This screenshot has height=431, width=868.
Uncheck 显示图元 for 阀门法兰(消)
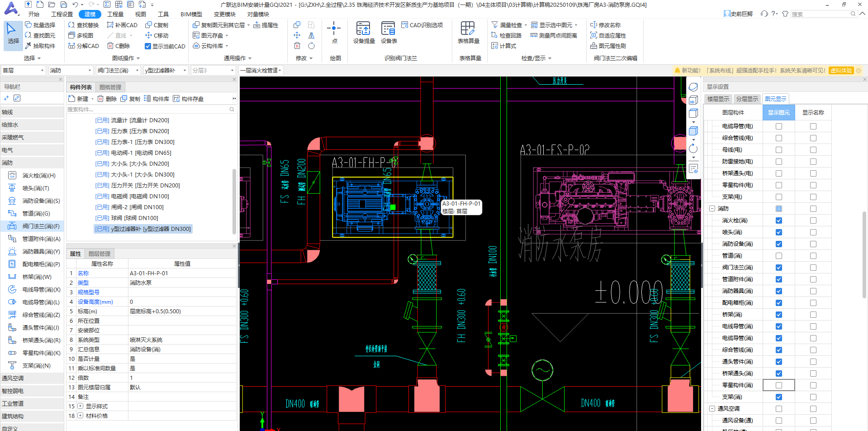click(x=779, y=268)
